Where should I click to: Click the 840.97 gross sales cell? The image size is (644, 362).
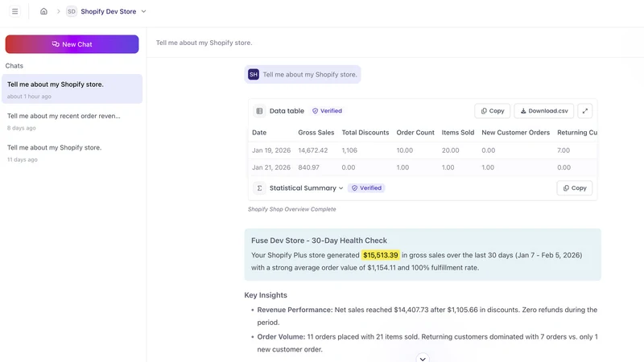[x=308, y=167]
